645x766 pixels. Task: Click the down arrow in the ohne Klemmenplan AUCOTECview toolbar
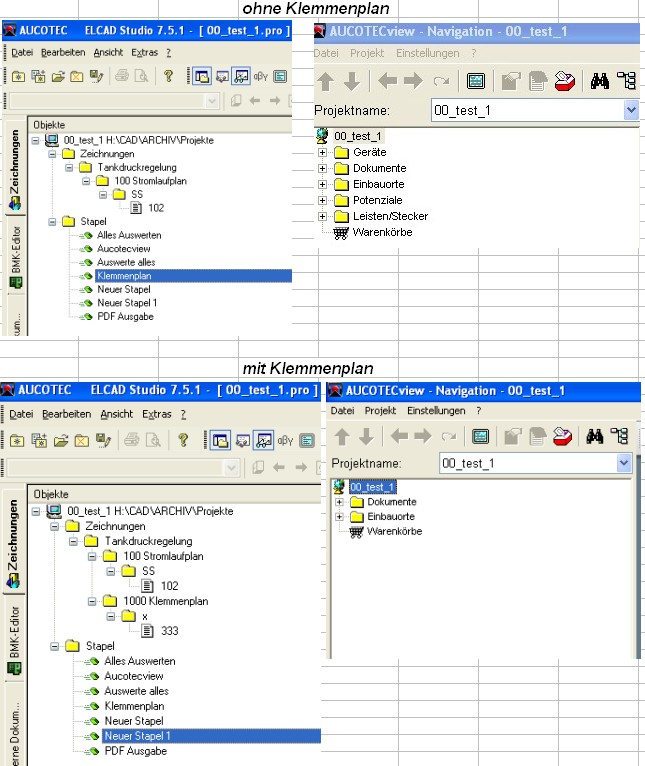[352, 81]
